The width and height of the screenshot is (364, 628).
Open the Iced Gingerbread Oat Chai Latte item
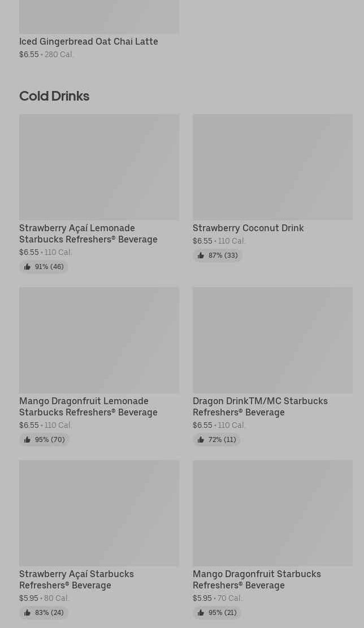(x=89, y=41)
